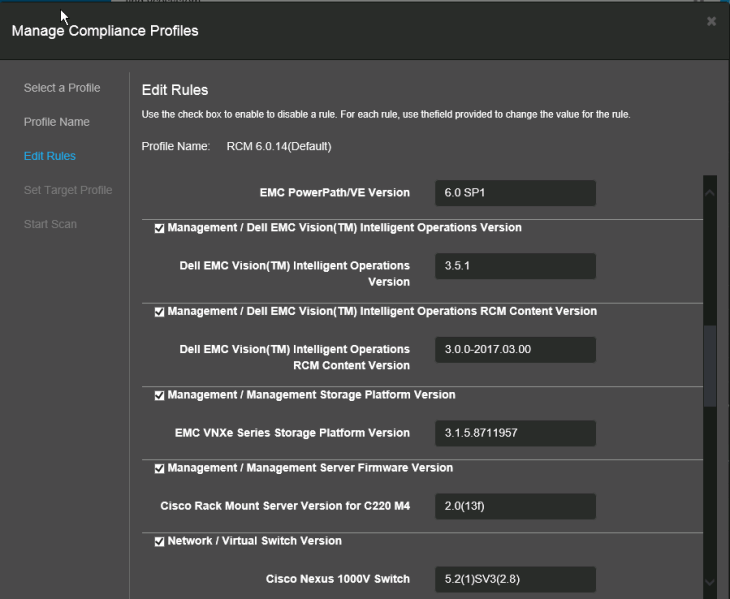This screenshot has height=599, width=730.
Task: Click the rules list scrollbar thumb
Action: pos(710,365)
